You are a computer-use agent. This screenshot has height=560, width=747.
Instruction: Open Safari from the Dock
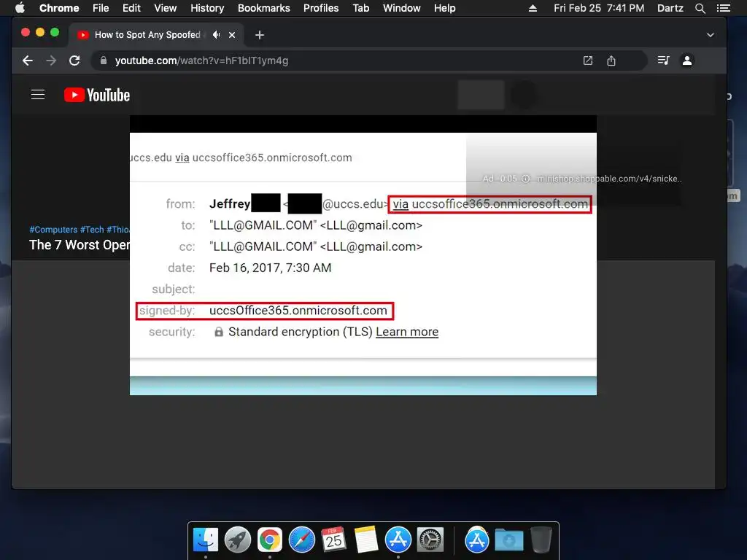(302, 540)
